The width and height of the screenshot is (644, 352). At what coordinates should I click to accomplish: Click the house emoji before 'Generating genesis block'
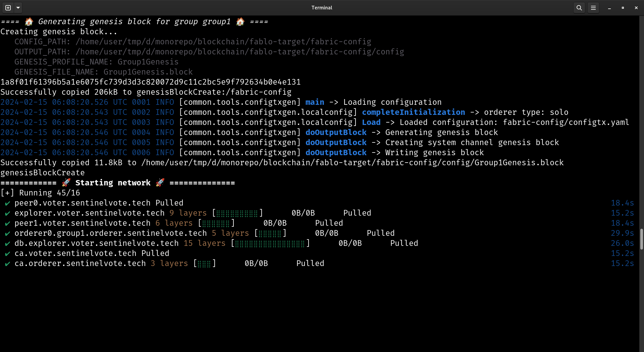pyautogui.click(x=29, y=21)
